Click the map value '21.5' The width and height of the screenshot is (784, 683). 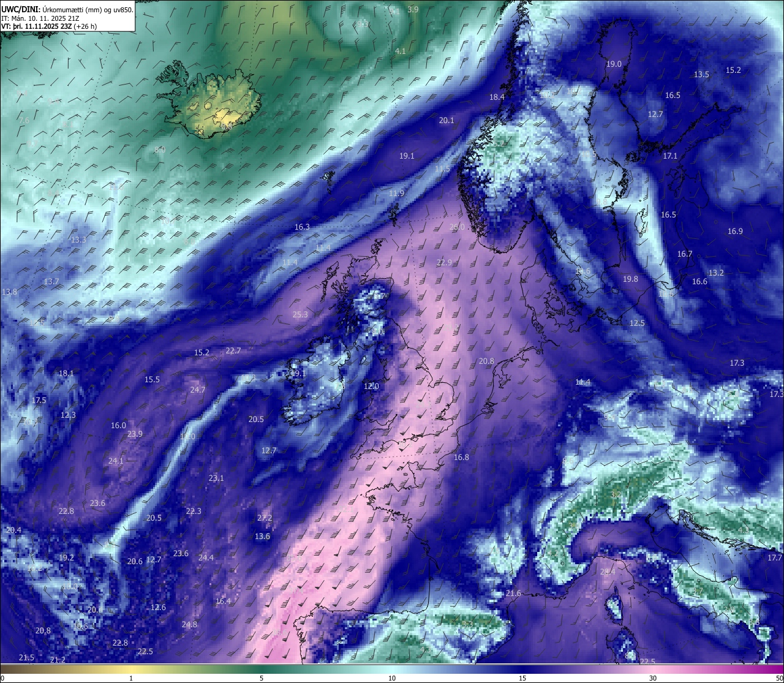click(26, 657)
